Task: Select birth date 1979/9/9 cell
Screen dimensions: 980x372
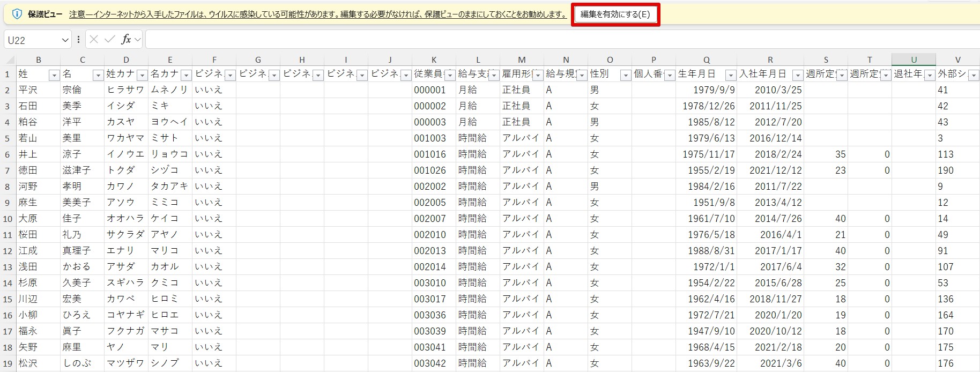Action: point(706,90)
